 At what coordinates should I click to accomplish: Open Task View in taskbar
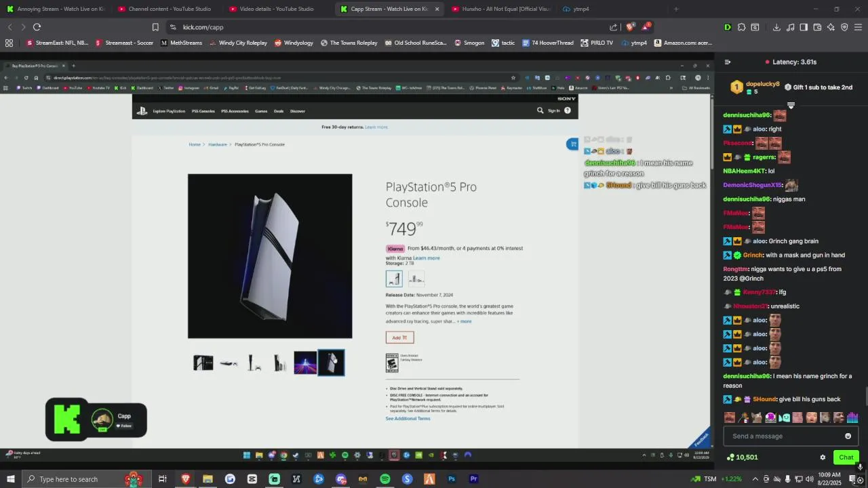[163, 479]
